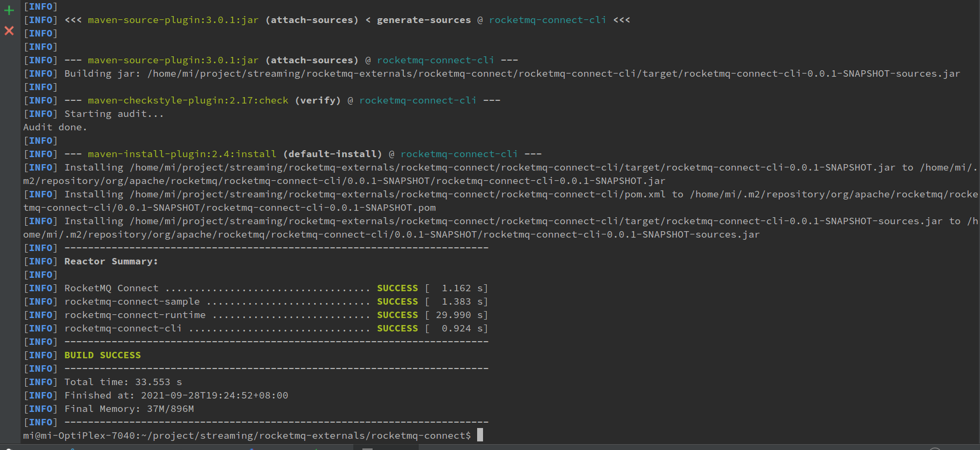The width and height of the screenshot is (980, 450).
Task: Click the 'Reactor Summary:' heading
Action: tap(111, 261)
